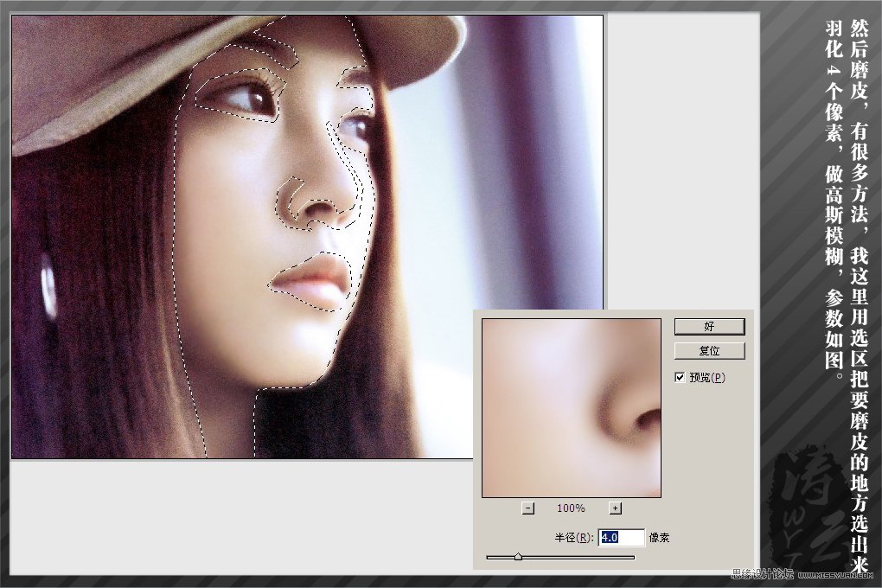882x588 pixels.
Task: Click the 100% zoom level label
Action: [571, 508]
